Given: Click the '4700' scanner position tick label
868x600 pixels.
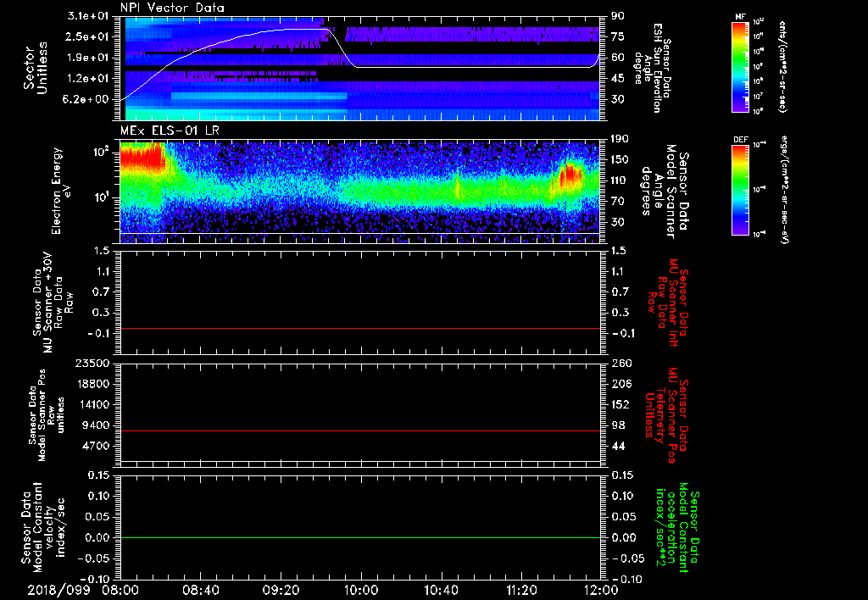Looking at the screenshot, I should (x=96, y=446).
